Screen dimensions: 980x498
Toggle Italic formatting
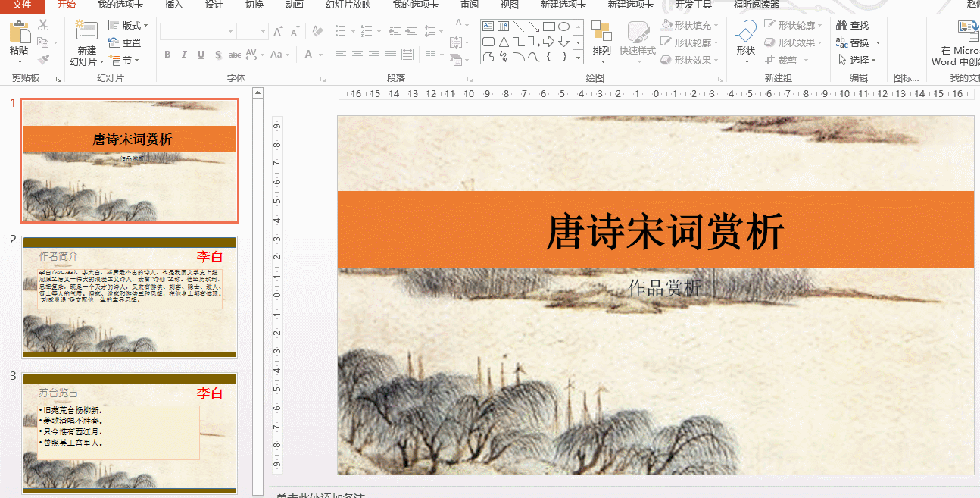(x=184, y=55)
